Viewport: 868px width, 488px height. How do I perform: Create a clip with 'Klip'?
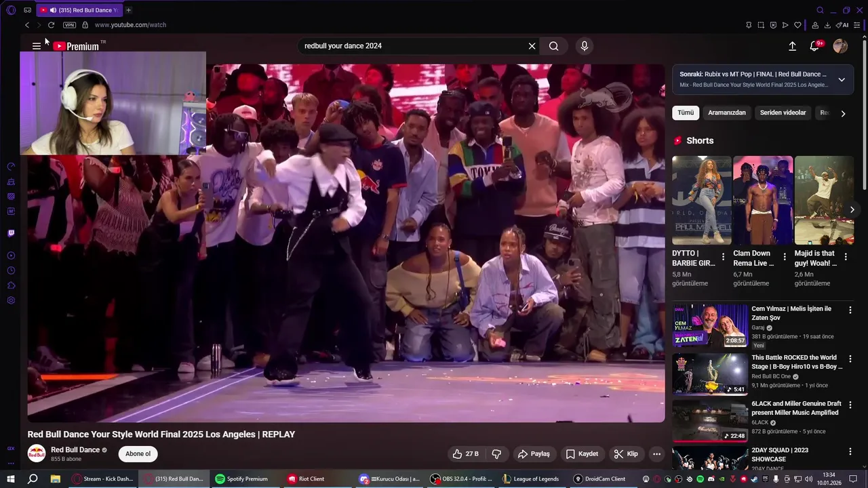[625, 454]
